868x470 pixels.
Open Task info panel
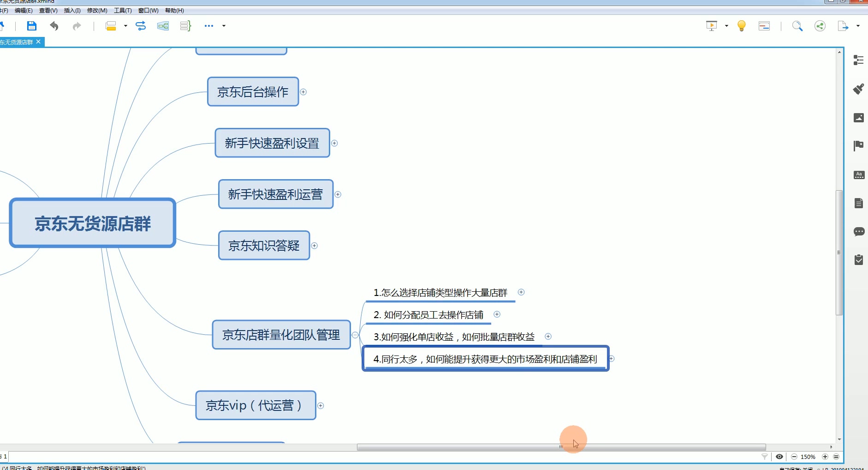[859, 260]
